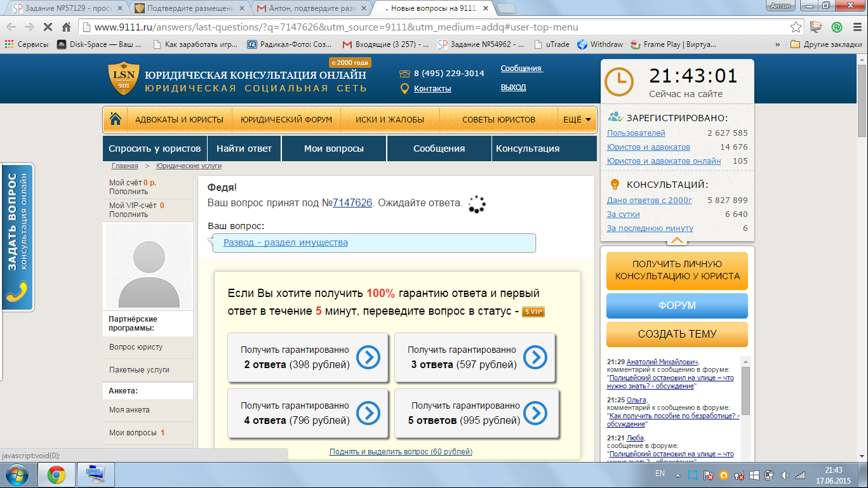Click the speaker volume tray icon
Viewport: 868px width, 488px height.
pos(785,475)
